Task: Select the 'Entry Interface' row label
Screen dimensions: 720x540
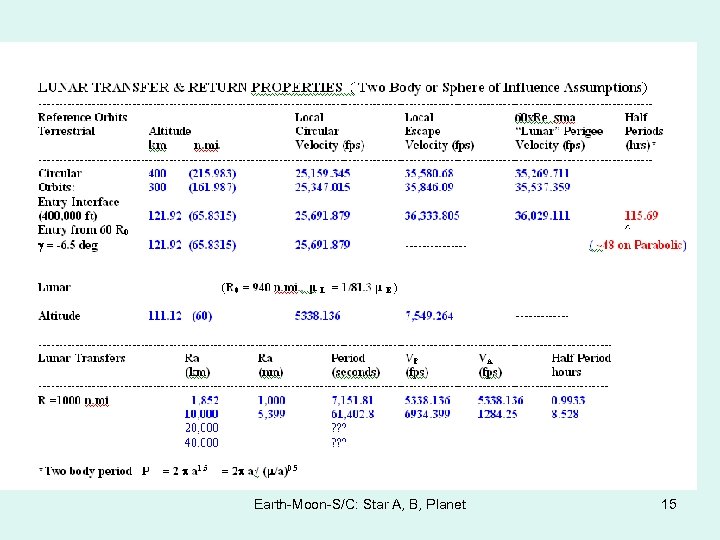Action: [x=79, y=202]
